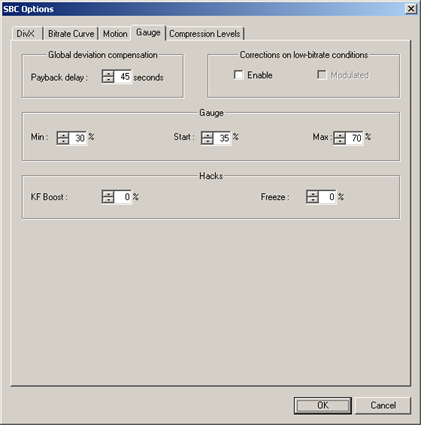421x425 pixels.
Task: Increase KF Boost percentage
Action: (108, 194)
